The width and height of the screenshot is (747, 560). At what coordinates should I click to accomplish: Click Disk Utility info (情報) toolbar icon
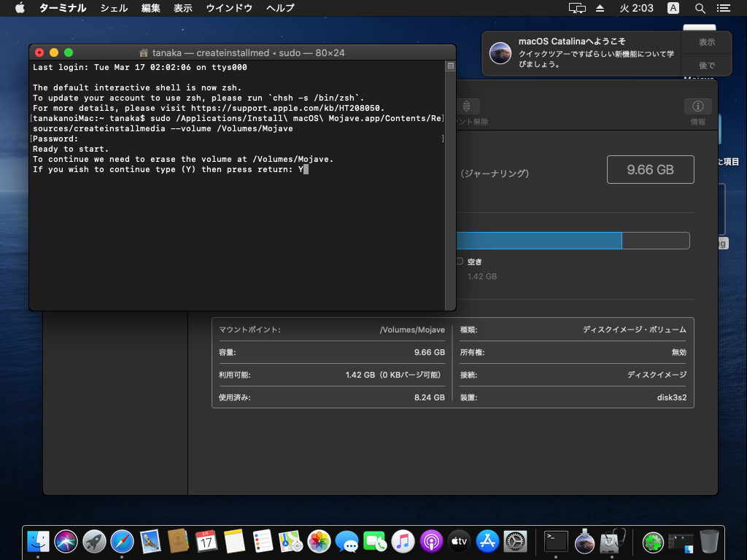point(698,106)
